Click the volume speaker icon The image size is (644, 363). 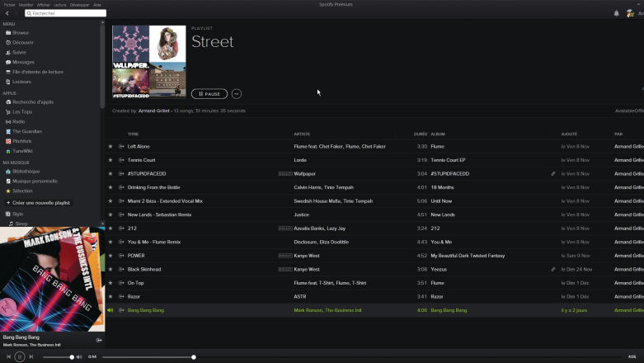pyautogui.click(x=79, y=357)
